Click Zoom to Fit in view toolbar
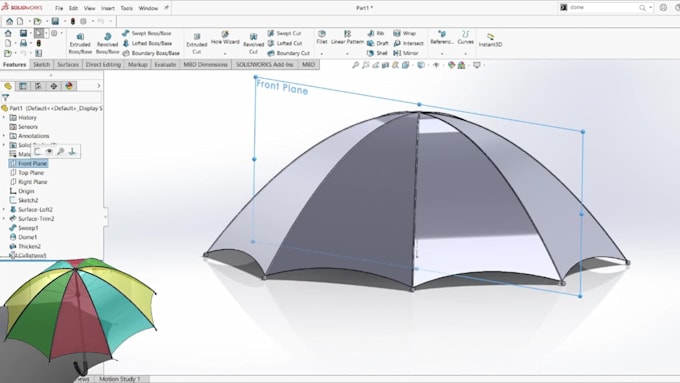This screenshot has height=383, width=680. tap(355, 65)
